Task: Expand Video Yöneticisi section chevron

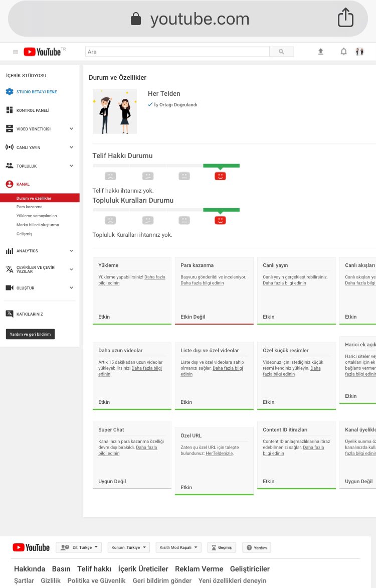Action: point(71,128)
